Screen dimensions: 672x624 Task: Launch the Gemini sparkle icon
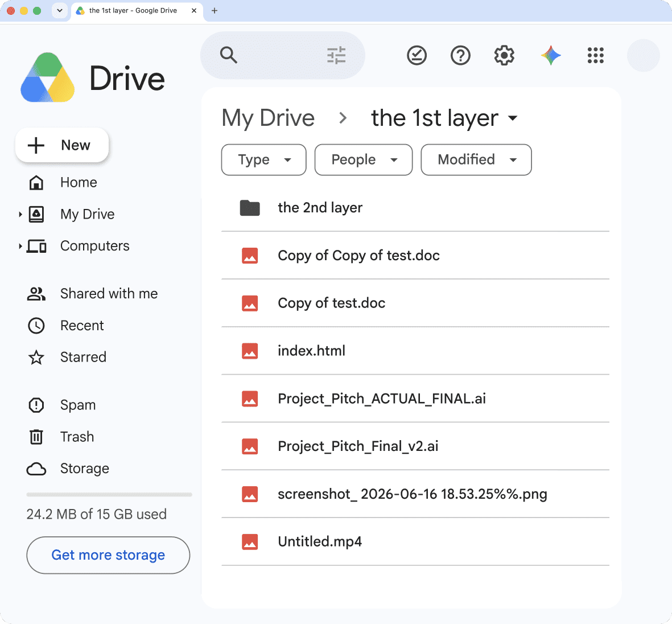[x=551, y=55]
